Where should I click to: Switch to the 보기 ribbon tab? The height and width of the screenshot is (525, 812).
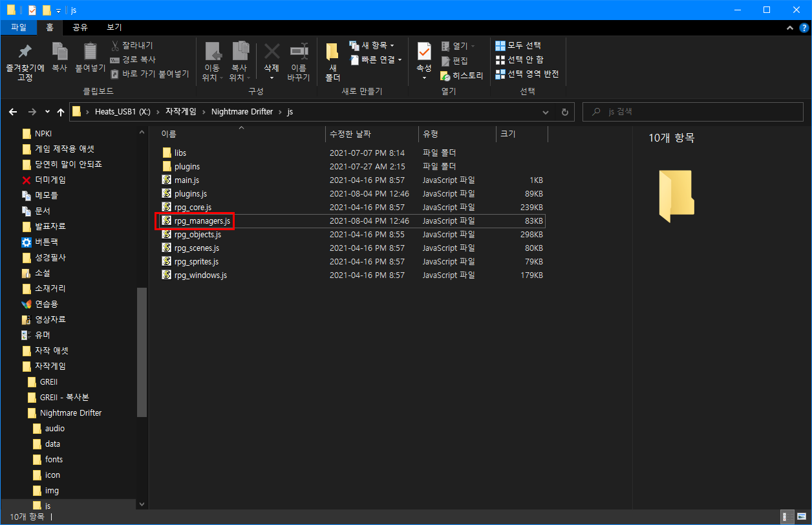[x=114, y=27]
